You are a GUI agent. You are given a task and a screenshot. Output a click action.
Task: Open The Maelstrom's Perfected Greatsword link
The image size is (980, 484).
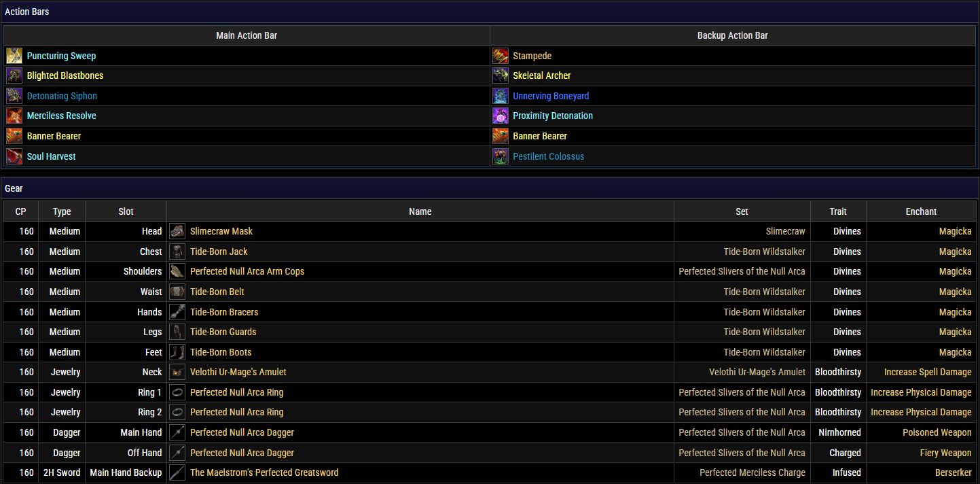(264, 472)
